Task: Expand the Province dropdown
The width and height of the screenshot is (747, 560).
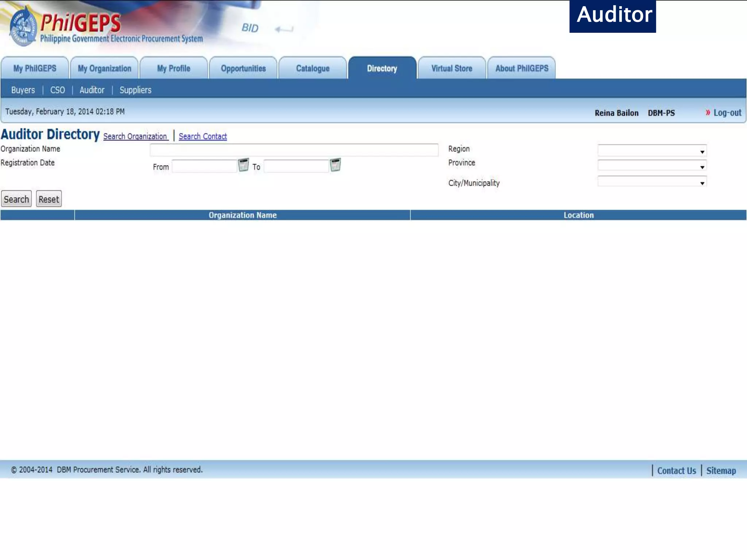Action: pos(652,166)
